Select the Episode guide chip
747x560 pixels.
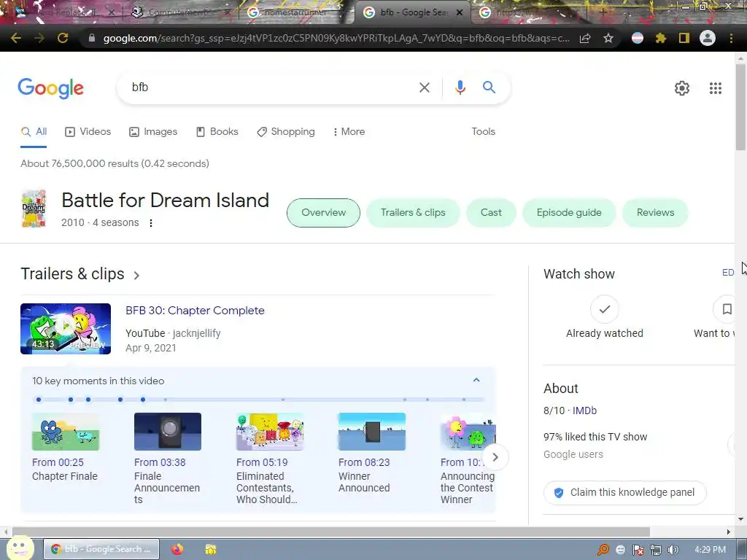(x=569, y=212)
